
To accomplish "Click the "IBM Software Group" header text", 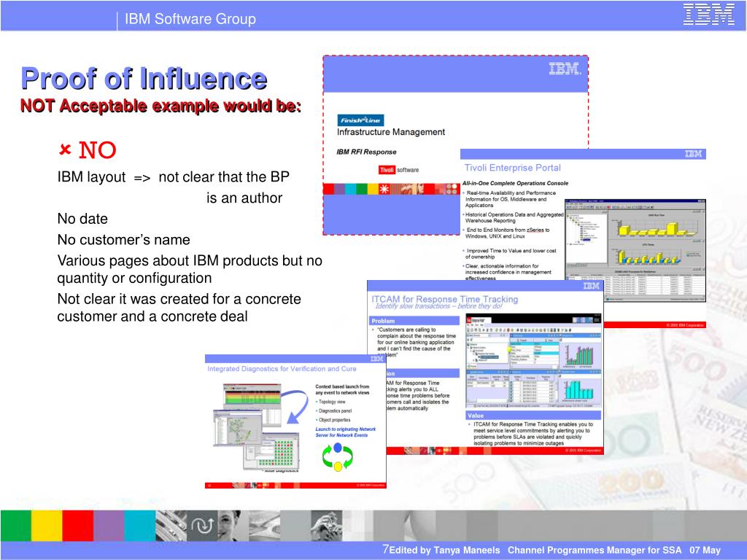I will coord(190,18).
